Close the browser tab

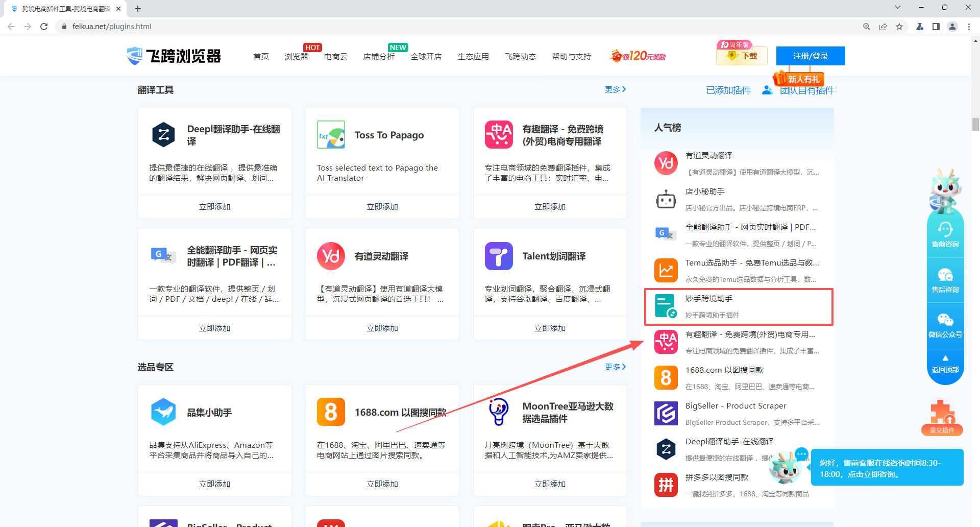coord(118,9)
